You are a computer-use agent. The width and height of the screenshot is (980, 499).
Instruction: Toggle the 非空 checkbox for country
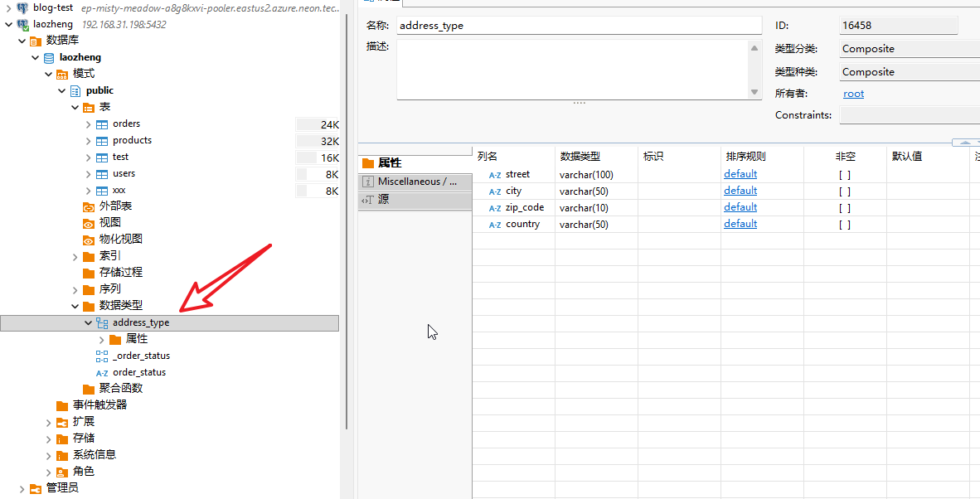tap(844, 225)
